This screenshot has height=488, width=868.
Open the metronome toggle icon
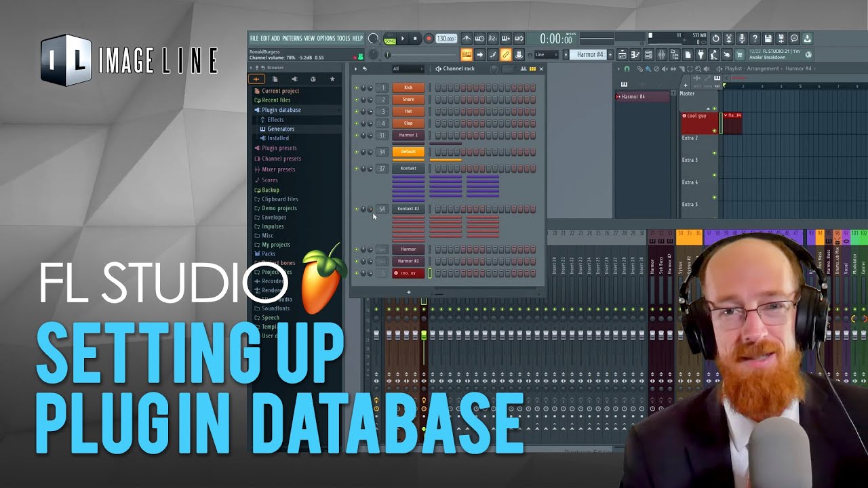point(467,39)
